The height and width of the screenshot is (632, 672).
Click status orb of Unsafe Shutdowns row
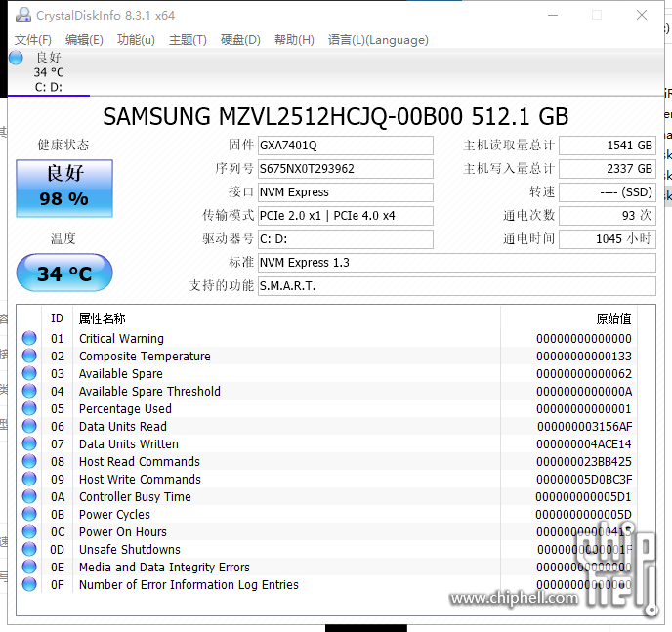pos(29,549)
